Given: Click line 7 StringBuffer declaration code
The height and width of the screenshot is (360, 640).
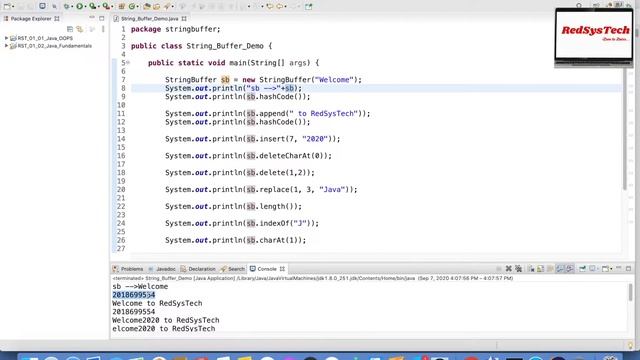Looking at the screenshot, I should 263,80.
